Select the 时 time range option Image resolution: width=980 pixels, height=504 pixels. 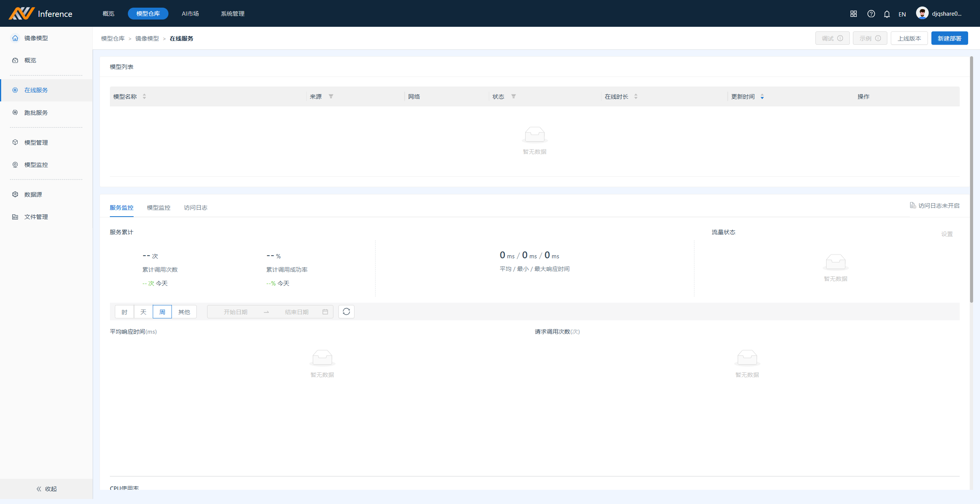(x=124, y=312)
